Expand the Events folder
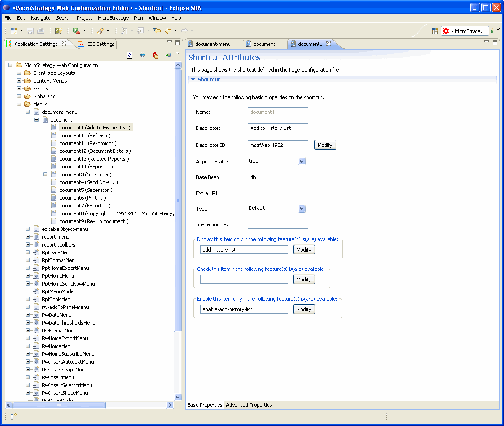The height and width of the screenshot is (426, 504). pyautogui.click(x=19, y=89)
